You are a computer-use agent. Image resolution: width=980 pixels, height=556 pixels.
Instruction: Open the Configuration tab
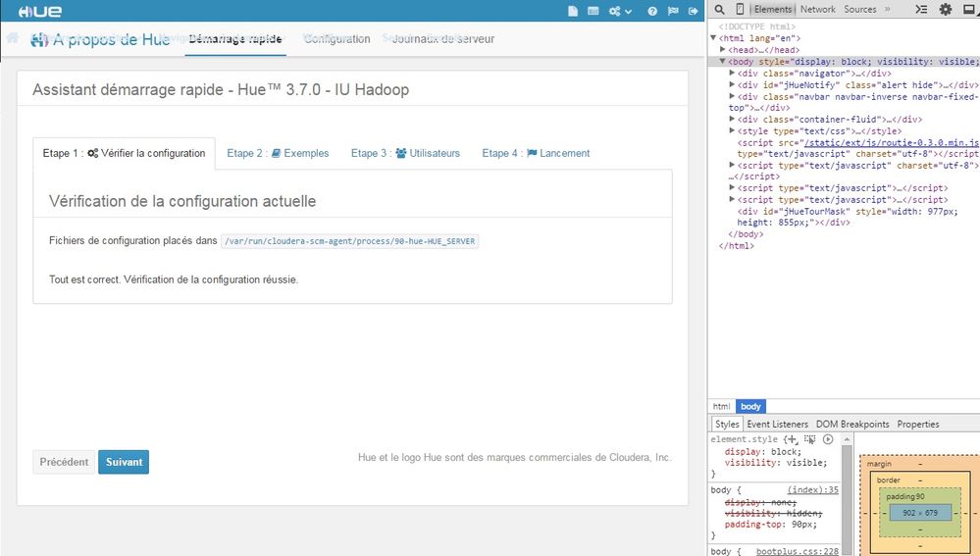(x=336, y=38)
